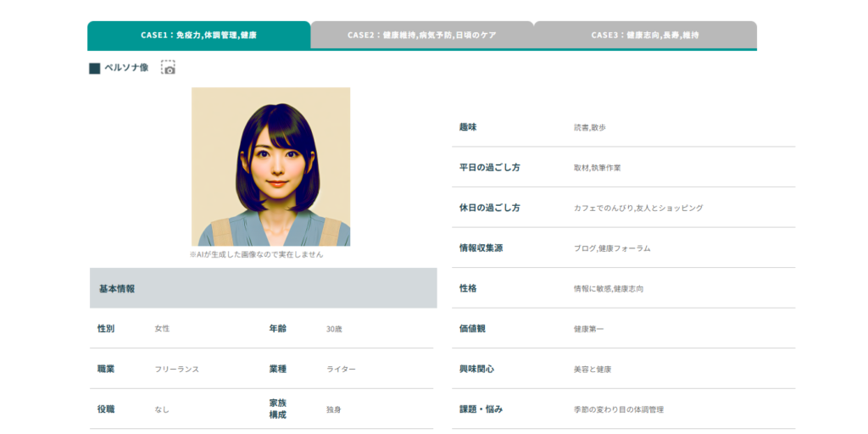This screenshot has width=868, height=434.
Task: Select the カフェでのんびり,友人とショッピング value
Action: (638, 209)
